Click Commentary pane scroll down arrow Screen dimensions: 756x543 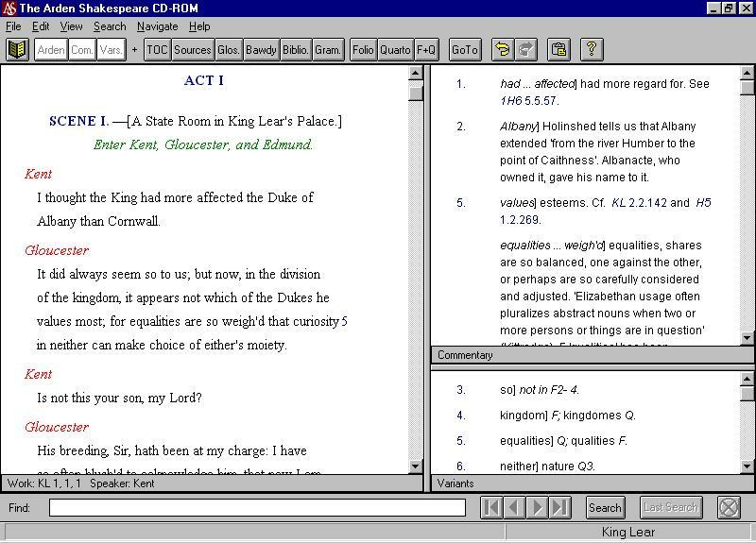(x=747, y=338)
